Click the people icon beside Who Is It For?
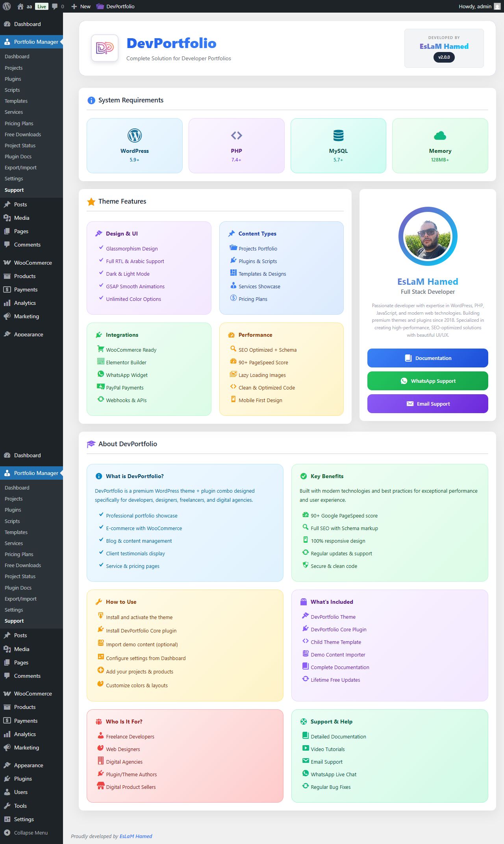The width and height of the screenshot is (504, 844). pyautogui.click(x=99, y=722)
